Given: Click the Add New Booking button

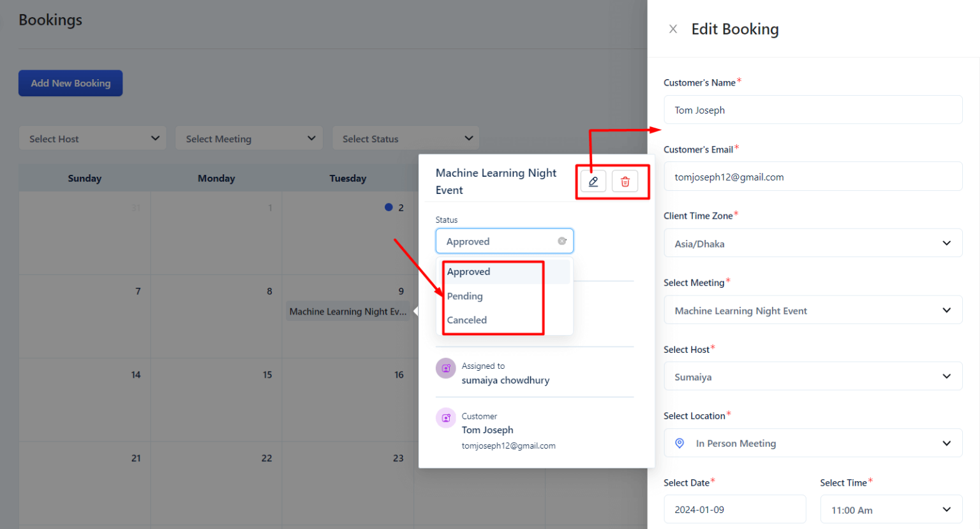Looking at the screenshot, I should [x=70, y=83].
